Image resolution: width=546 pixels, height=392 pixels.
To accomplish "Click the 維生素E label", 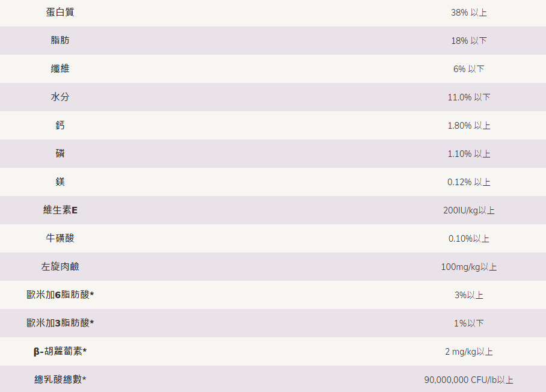I will point(60,210).
